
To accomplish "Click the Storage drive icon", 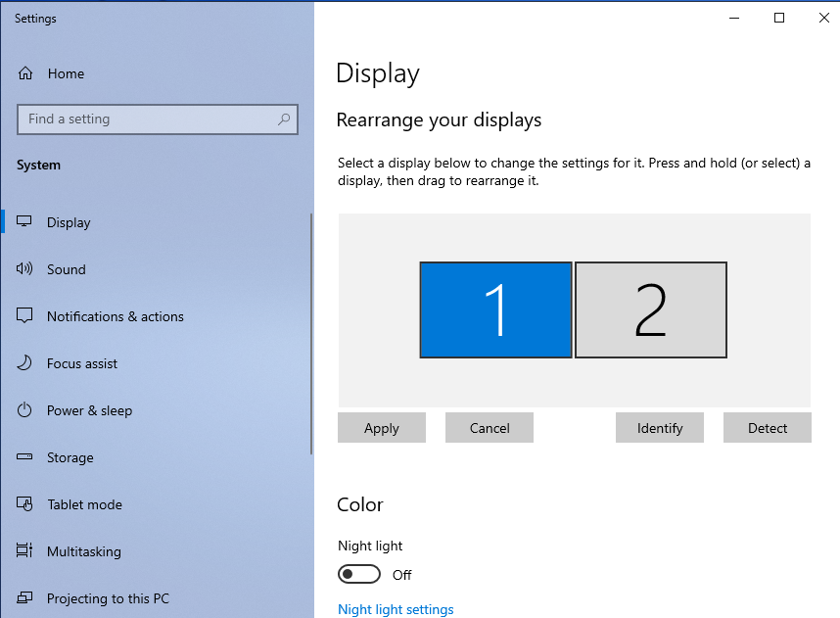I will coord(25,457).
